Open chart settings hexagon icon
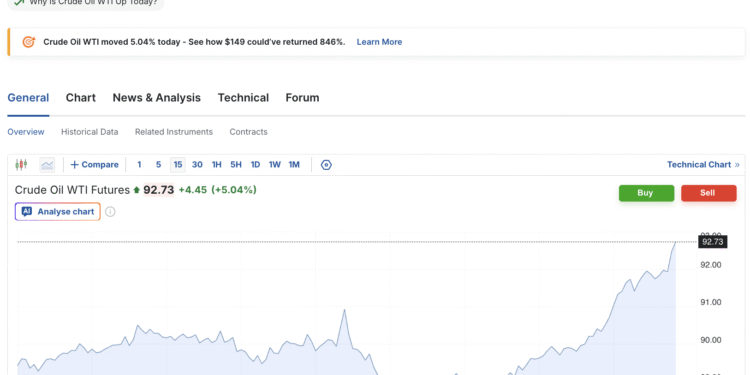 click(x=326, y=165)
